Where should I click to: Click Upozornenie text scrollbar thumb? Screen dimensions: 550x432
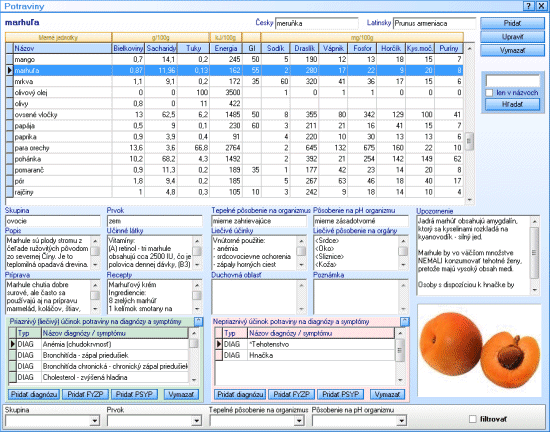(x=534, y=252)
